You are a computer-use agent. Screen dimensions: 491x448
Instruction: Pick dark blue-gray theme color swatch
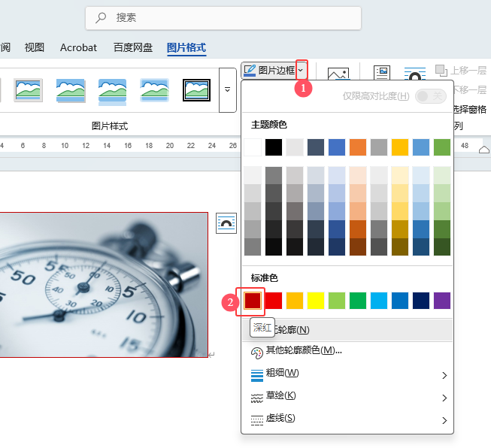pos(316,147)
